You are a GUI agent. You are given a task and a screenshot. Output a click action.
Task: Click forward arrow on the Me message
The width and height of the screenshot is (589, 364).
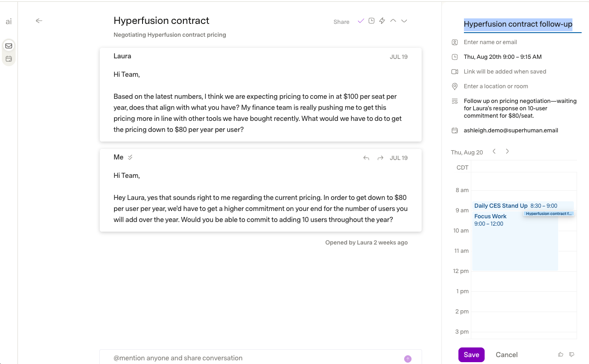click(x=380, y=158)
